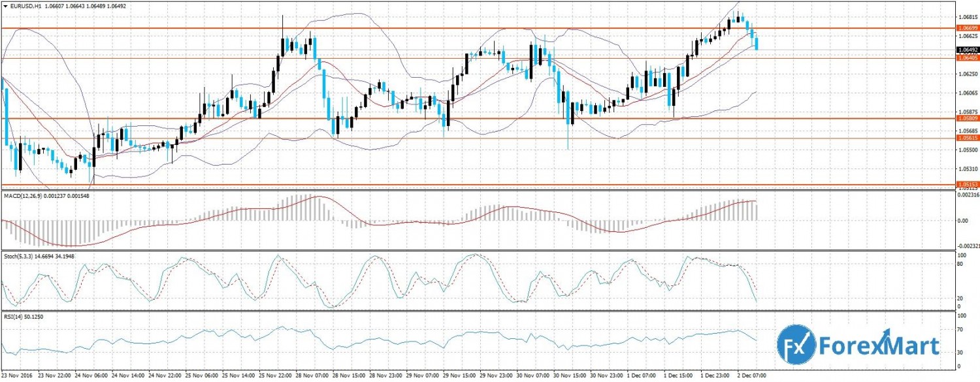Click the Stoch(5,3,3) indicator label
Screen dimensions: 980x382
(20, 256)
